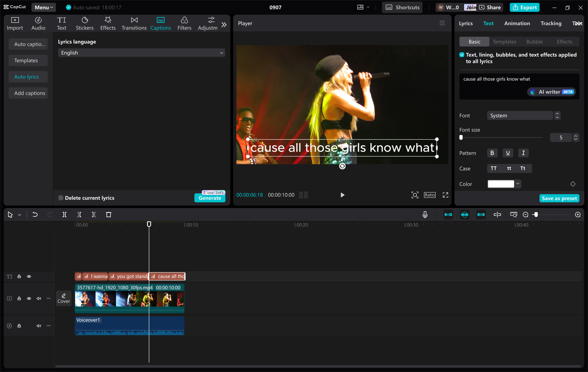Screen dimensions: 588x372
Task: Open player fullscreen view
Action: click(445, 195)
